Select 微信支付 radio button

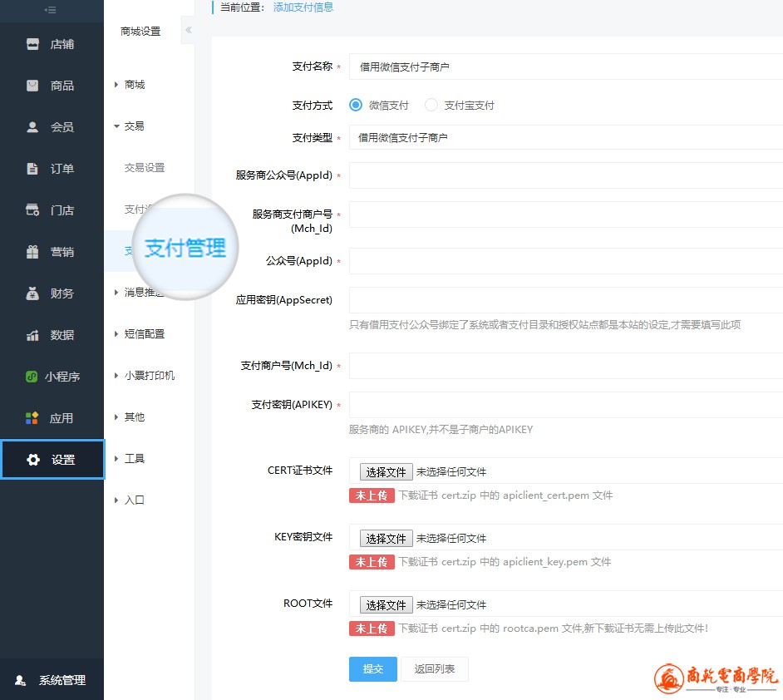[x=356, y=105]
